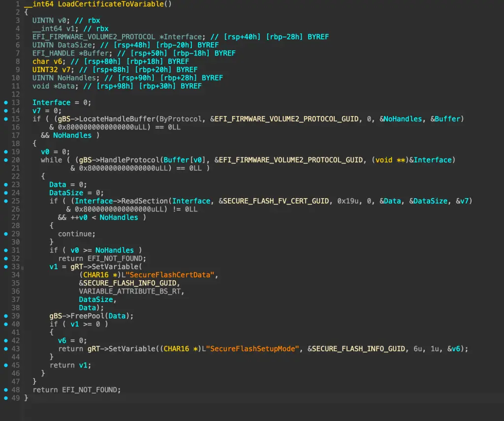
Task: Toggle the breakpoint dot beside line 39
Action: (x=6, y=316)
